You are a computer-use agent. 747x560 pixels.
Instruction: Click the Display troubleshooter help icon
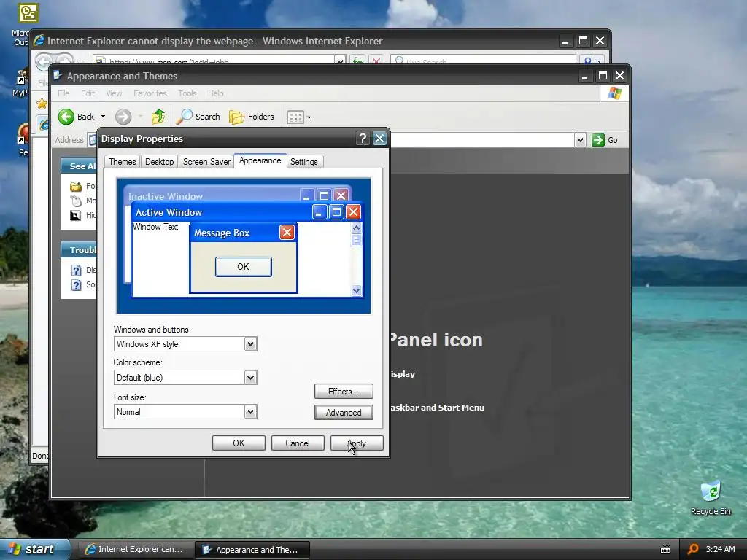point(76,271)
